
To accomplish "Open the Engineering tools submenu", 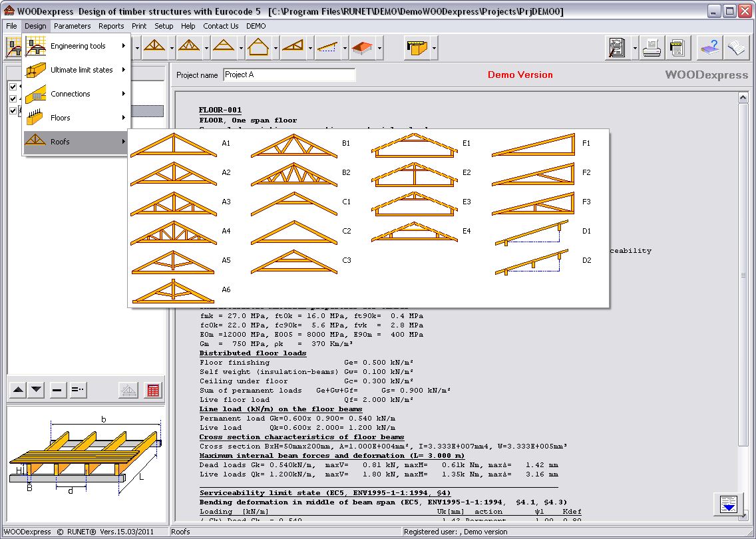I will (76, 46).
